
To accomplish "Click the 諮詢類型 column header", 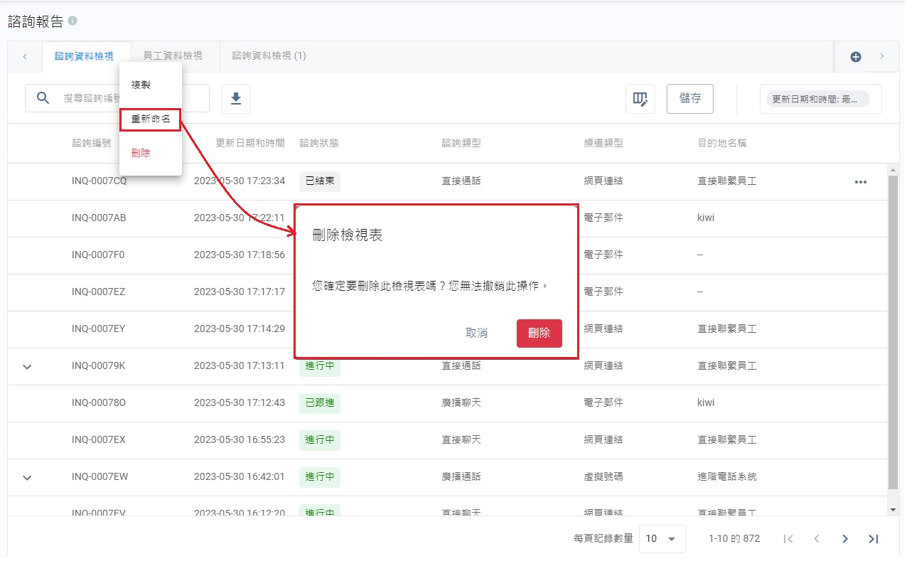I will (461, 143).
